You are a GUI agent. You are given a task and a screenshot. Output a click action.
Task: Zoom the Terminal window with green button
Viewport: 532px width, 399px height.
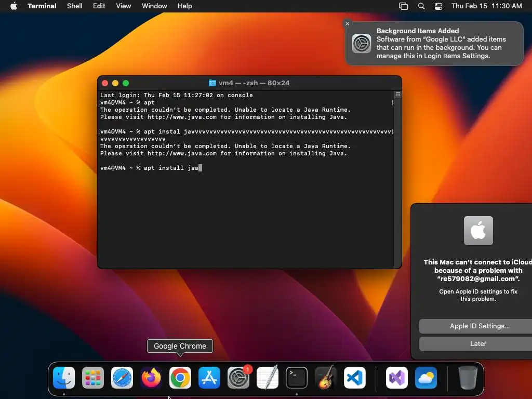click(x=126, y=83)
